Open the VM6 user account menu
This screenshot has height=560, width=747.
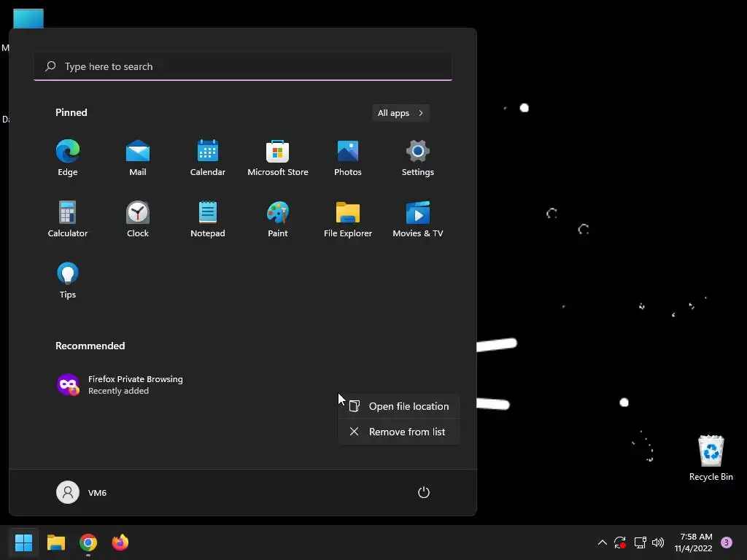[x=82, y=492]
